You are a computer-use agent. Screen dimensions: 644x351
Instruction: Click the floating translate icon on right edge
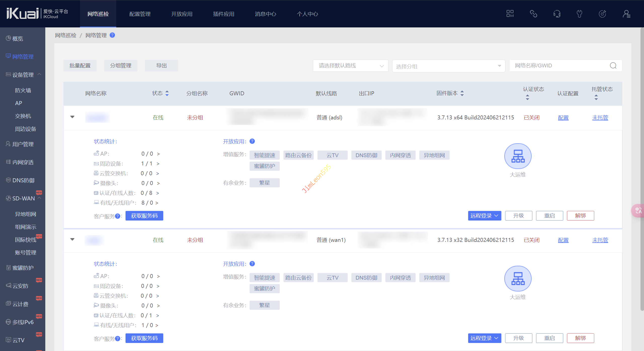coord(638,210)
